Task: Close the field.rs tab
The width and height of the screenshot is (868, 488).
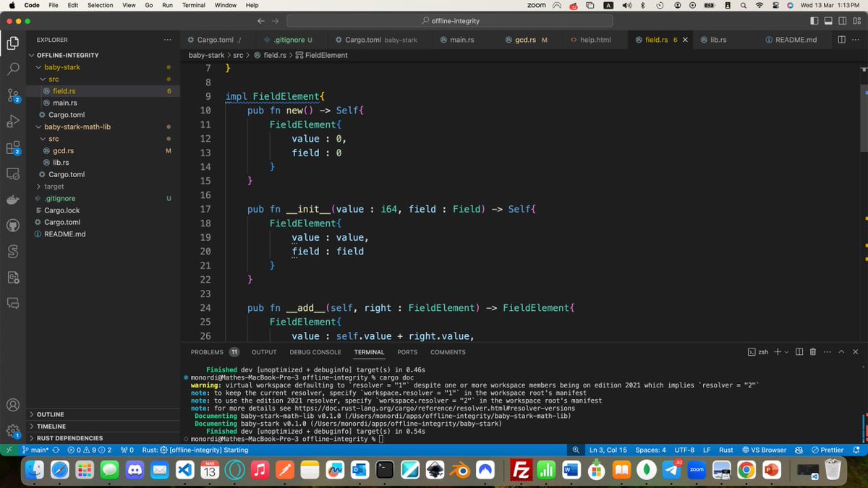Action: pos(685,40)
